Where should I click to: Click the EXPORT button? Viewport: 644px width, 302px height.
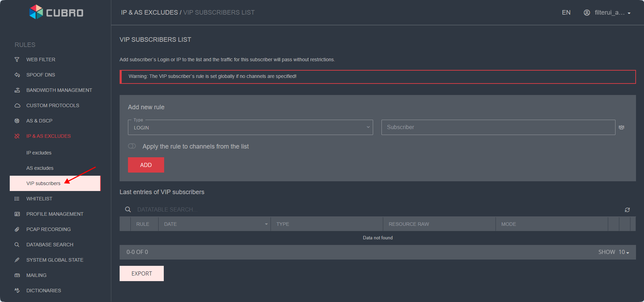coord(142,273)
